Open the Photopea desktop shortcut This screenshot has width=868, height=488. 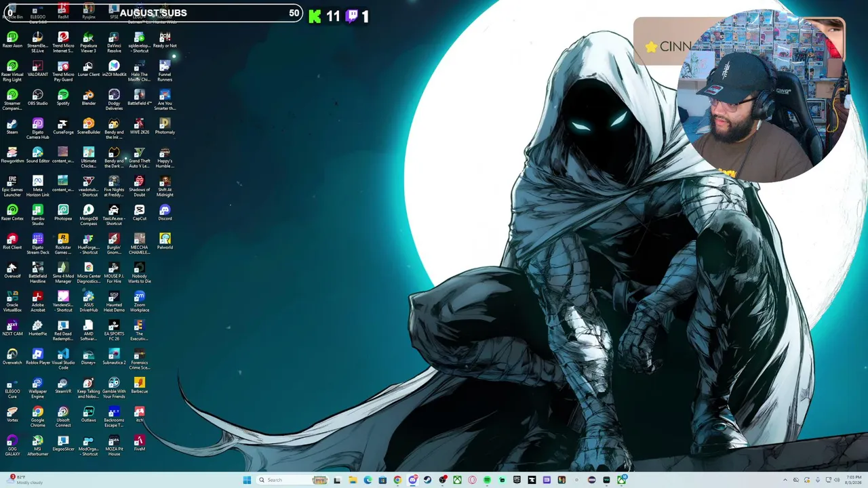(63, 213)
